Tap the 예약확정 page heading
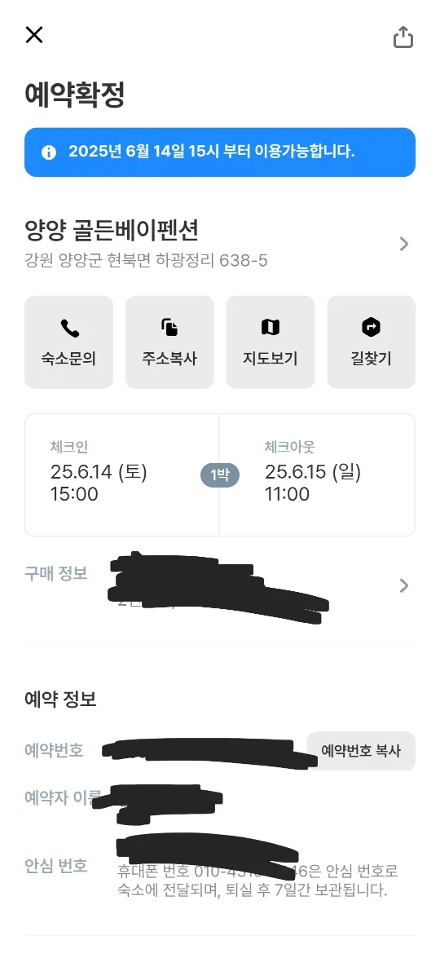 (x=74, y=96)
